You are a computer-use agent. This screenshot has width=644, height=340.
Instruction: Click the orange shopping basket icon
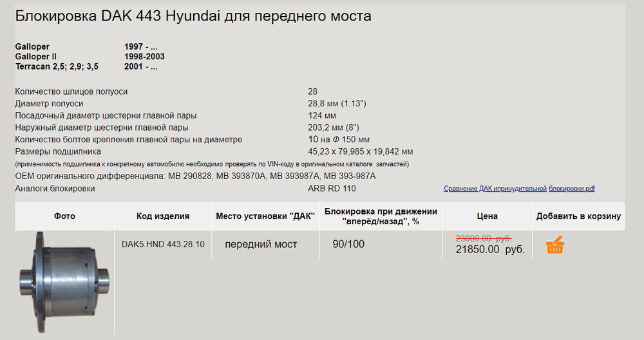pyautogui.click(x=554, y=245)
